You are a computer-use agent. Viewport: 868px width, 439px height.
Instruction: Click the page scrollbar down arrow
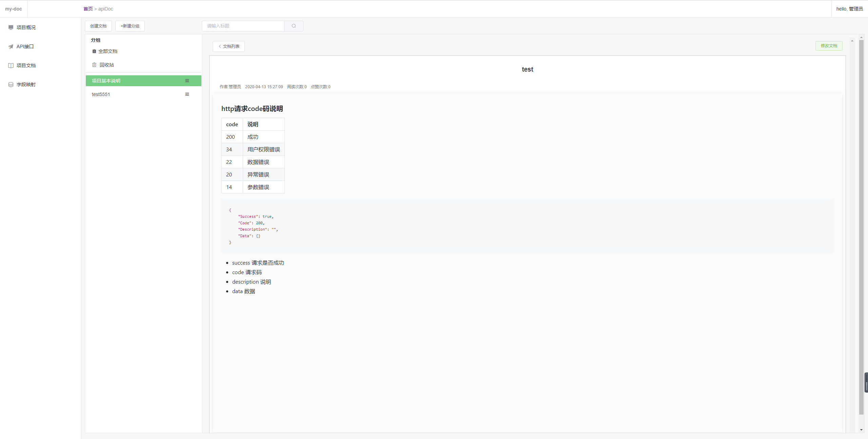click(862, 430)
